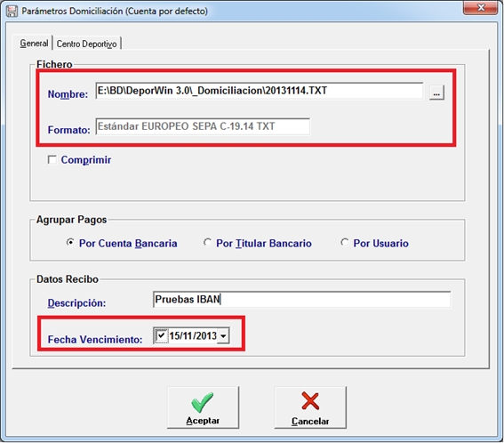Click the Formato field showing SEPA C-19.14
Viewport: 504px width, 443px height.
point(203,126)
